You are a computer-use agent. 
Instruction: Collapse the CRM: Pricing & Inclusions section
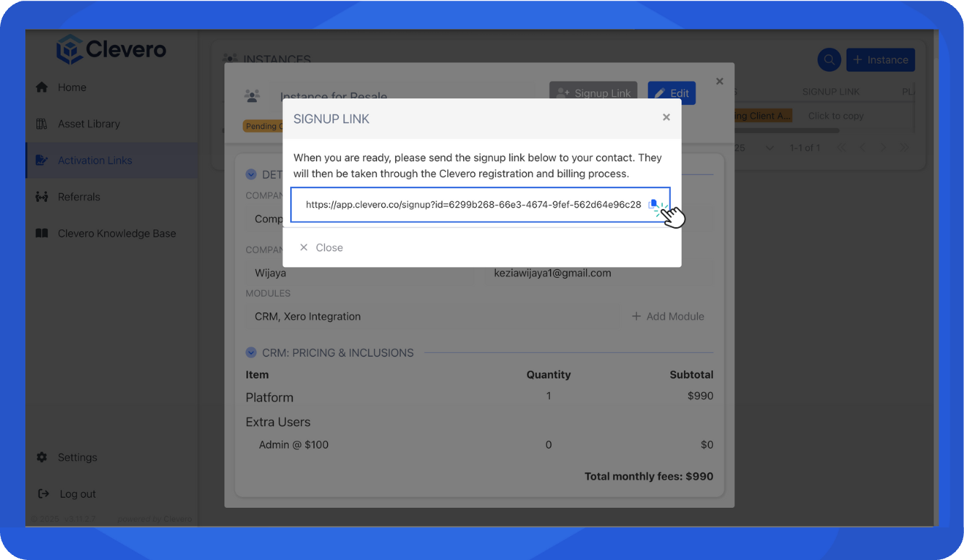click(251, 353)
